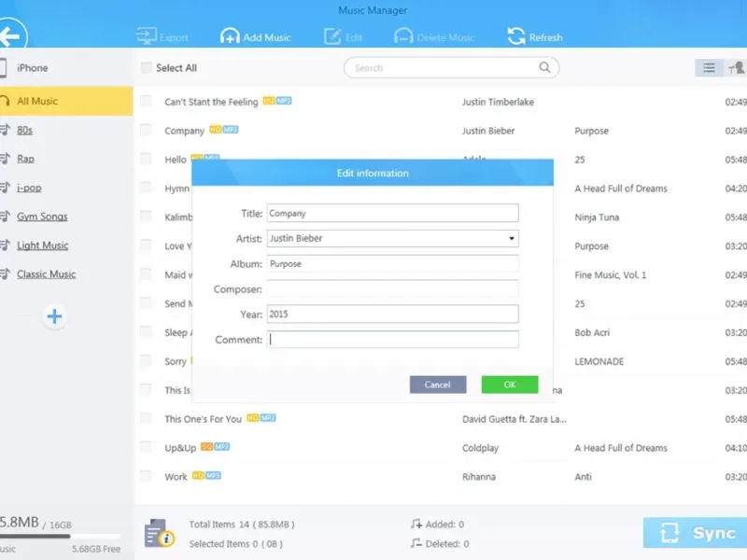Select All Music in the sidebar

(66, 101)
